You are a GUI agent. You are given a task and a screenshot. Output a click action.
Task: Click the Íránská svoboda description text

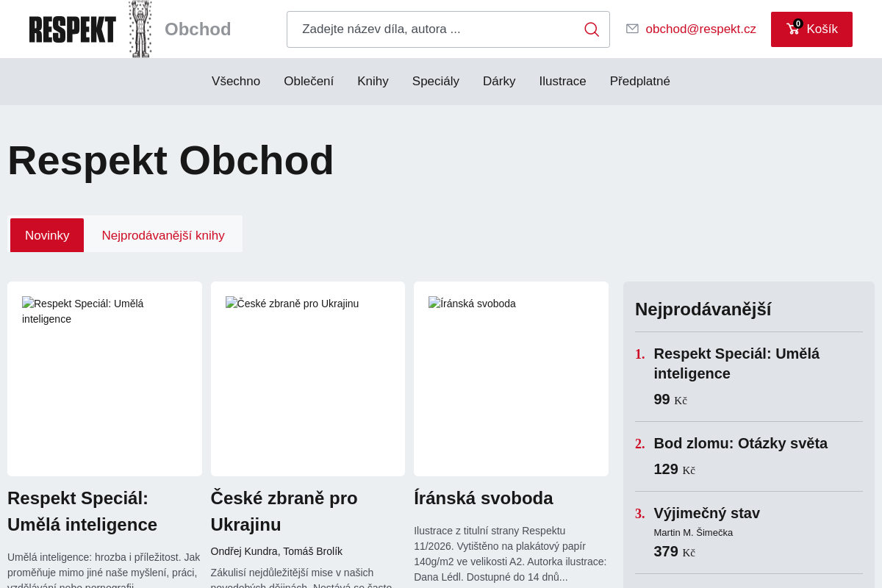pos(511,553)
